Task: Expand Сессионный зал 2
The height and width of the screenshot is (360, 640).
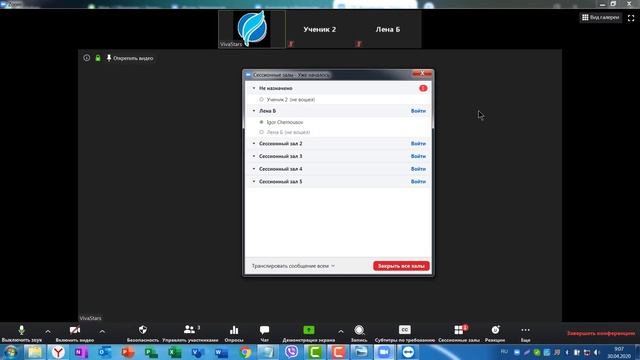Action: [254, 144]
